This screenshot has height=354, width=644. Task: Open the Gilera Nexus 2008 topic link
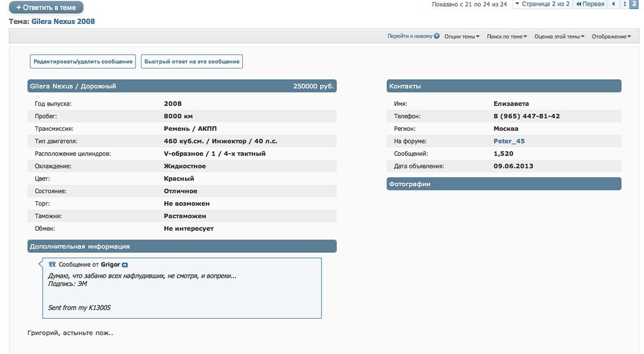point(64,21)
